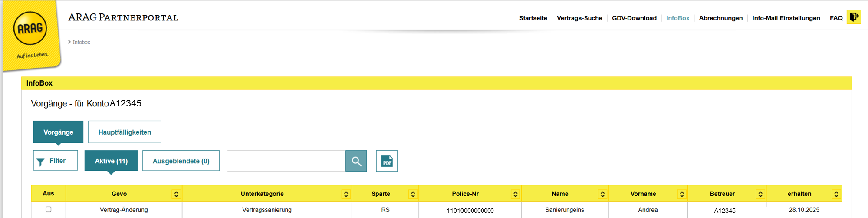The height and width of the screenshot is (218, 868).
Task: Tick the Aus checkbox for Vertrag-Änderung row
Action: (x=49, y=209)
